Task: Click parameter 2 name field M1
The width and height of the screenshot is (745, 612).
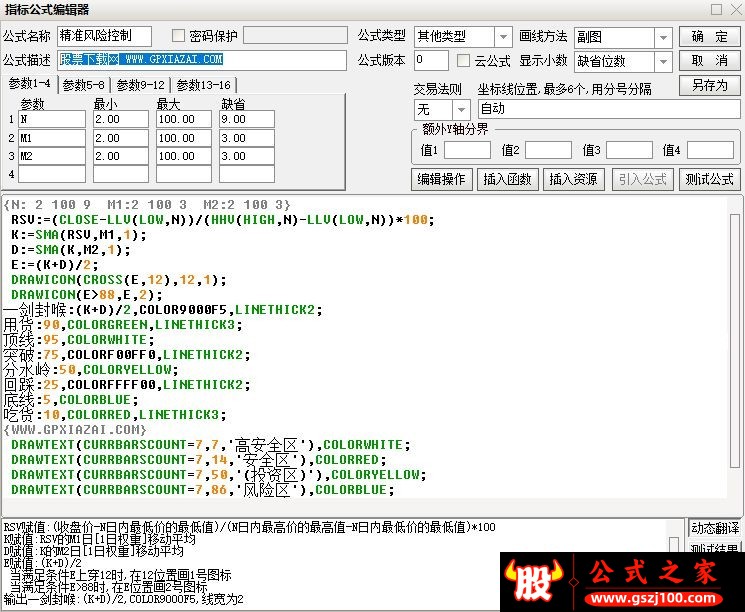Action: 52,138
